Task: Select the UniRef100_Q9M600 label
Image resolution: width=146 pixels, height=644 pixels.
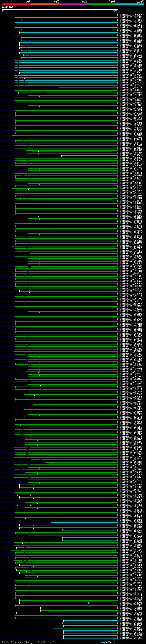Action: (x=131, y=394)
